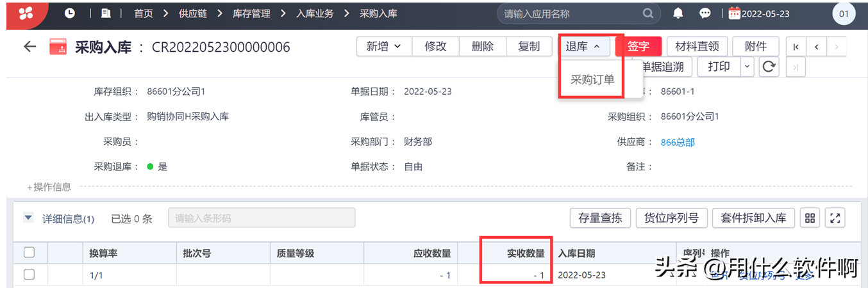
Task: Click the grid layout icon in details
Action: 810,218
